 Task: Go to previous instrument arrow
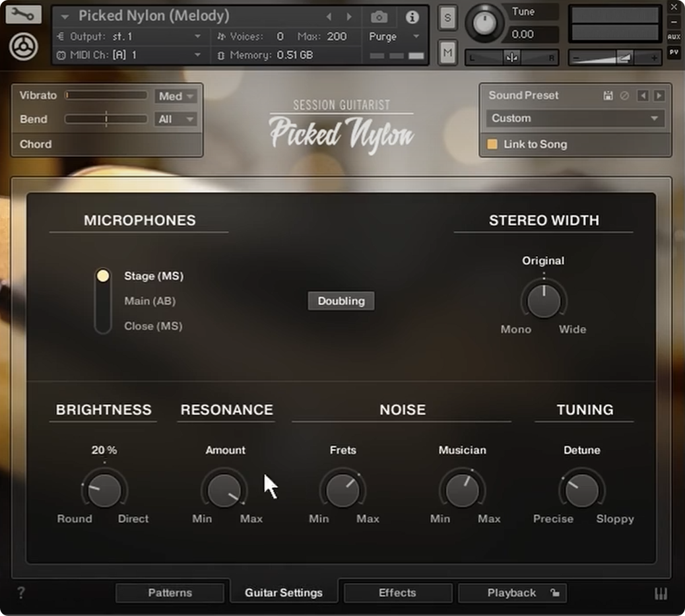click(329, 17)
